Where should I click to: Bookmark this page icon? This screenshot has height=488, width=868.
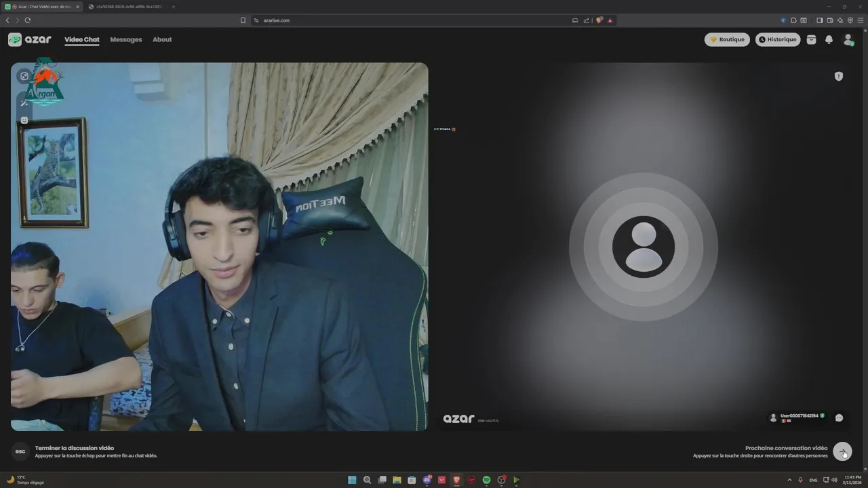pyautogui.click(x=243, y=20)
